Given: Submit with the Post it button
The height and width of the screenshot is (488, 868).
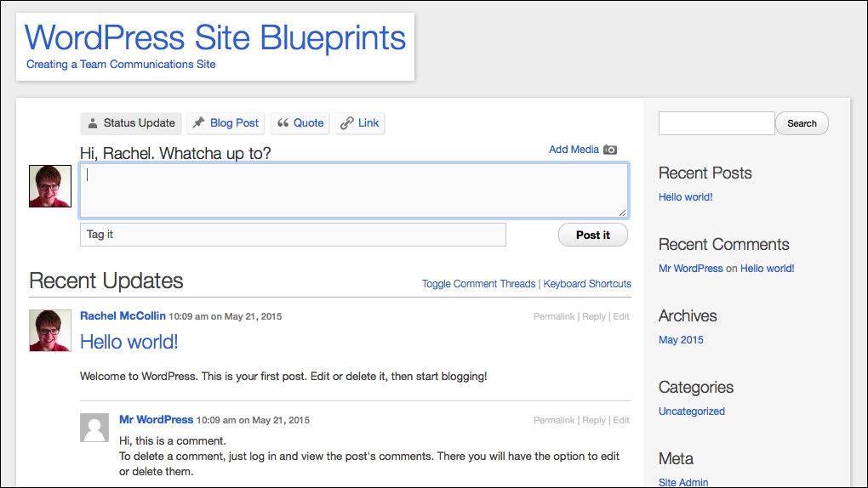Looking at the screenshot, I should pyautogui.click(x=593, y=235).
